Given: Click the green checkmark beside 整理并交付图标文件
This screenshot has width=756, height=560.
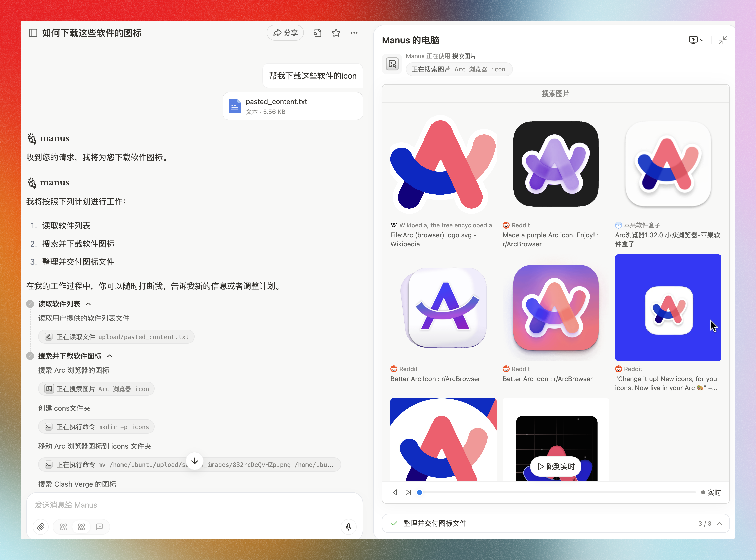Looking at the screenshot, I should tap(394, 523).
